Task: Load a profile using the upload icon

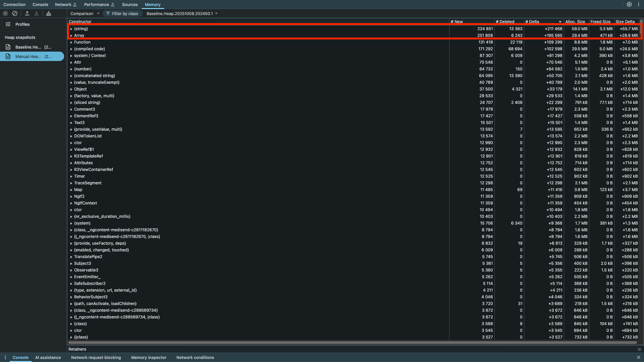Action: tap(27, 13)
